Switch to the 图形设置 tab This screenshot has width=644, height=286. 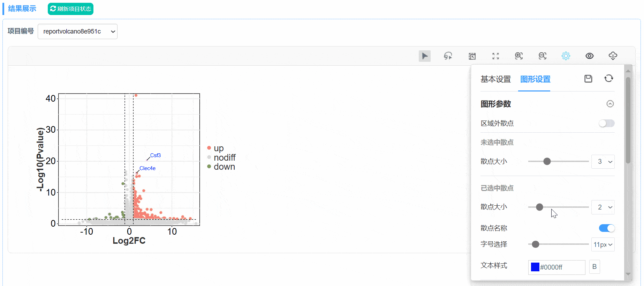[535, 79]
